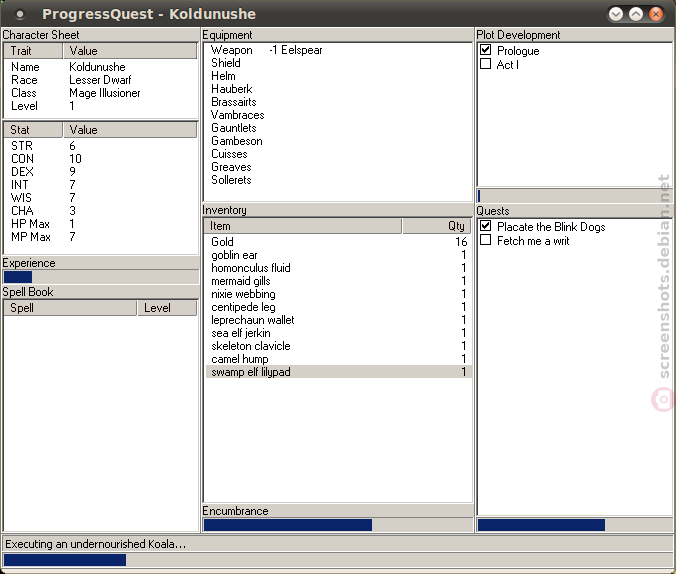676x574 pixels.
Task: Click the WIS stat row
Action: coord(100,198)
